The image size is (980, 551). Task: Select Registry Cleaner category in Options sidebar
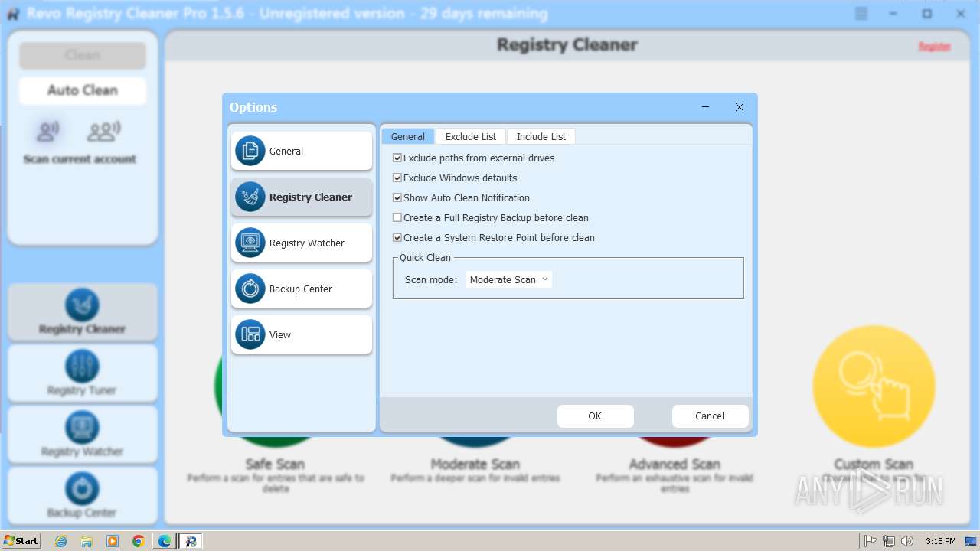(302, 197)
